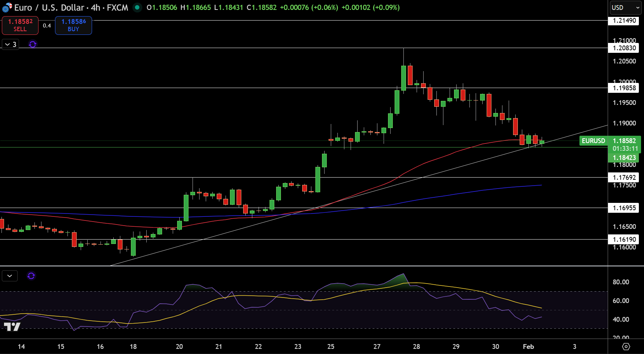Click the 40.00 RSI scale label

(621, 320)
